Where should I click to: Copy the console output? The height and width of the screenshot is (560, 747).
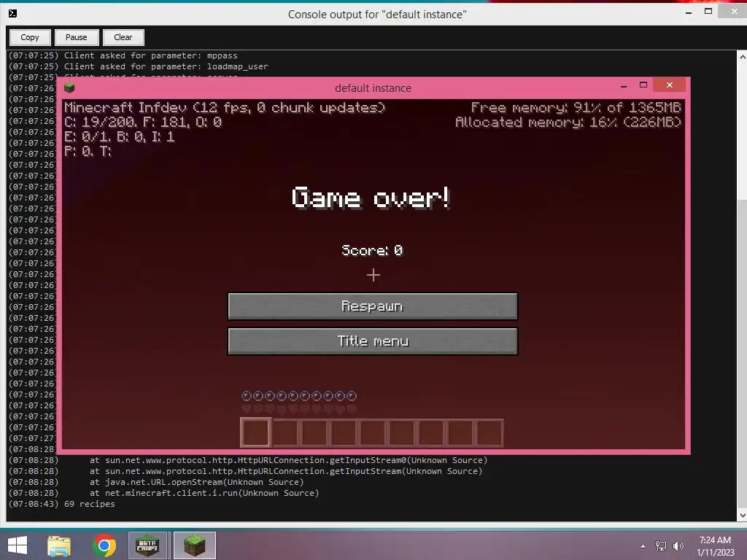point(29,37)
